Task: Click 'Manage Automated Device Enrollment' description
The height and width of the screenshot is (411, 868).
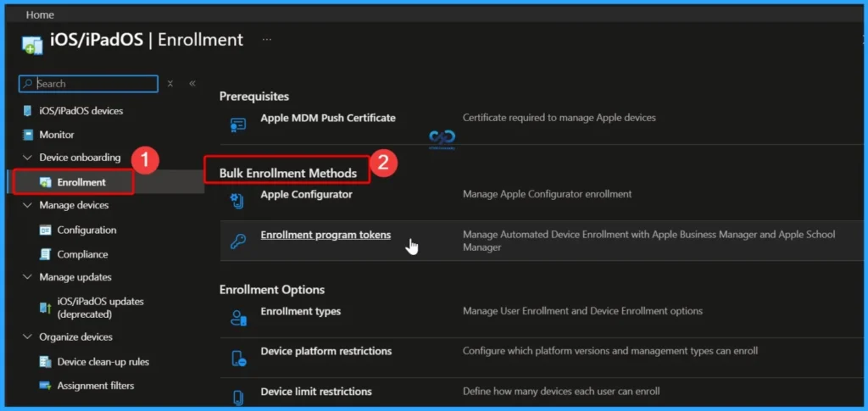Action: (648, 242)
